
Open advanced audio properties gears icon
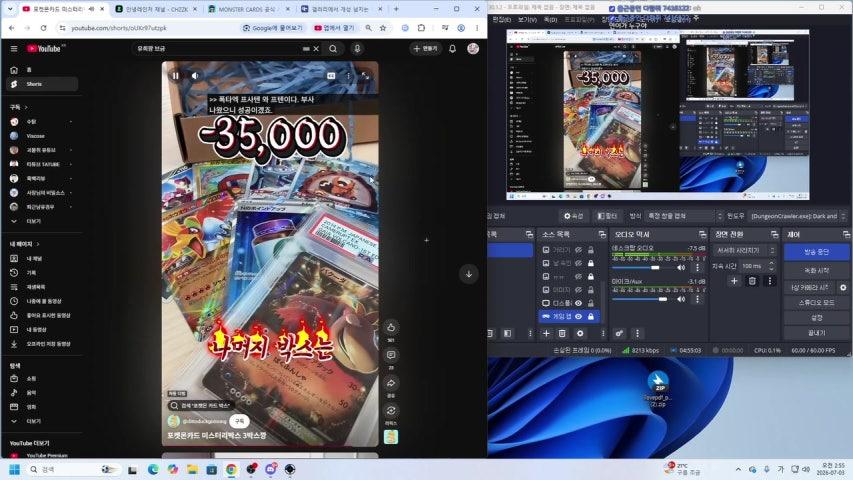point(619,333)
